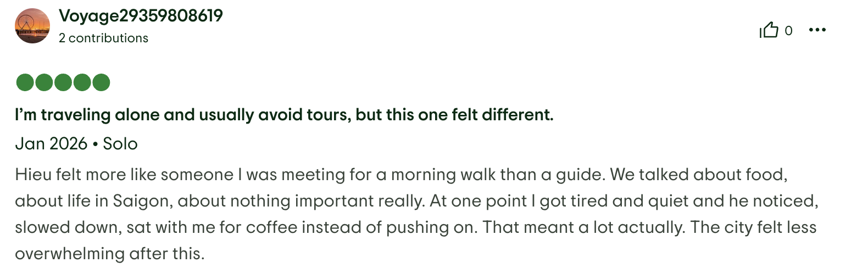
Task: Click the final line "overwhelming after this."
Action: point(110,254)
